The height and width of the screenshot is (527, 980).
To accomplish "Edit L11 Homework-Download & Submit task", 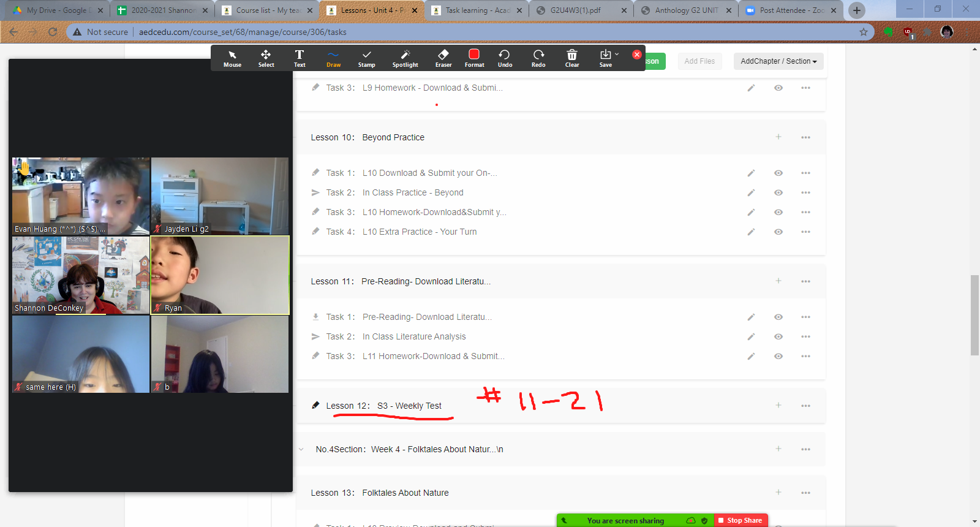I will 751,357.
